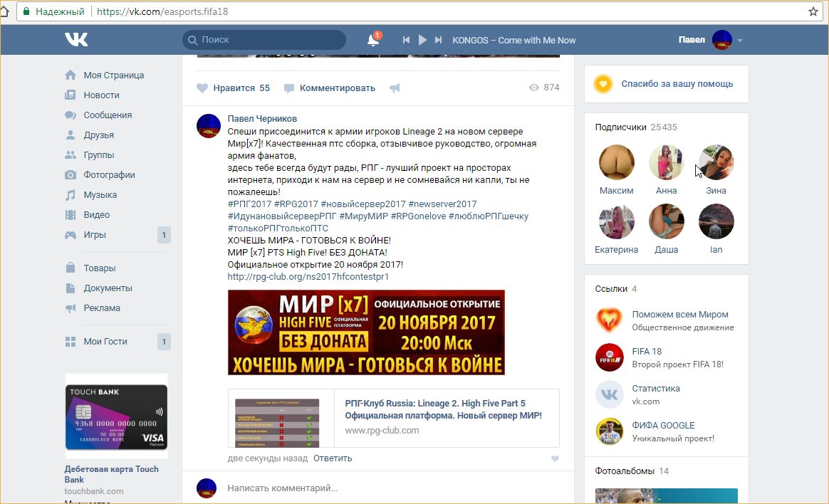Click inside the Поиск search field
The image size is (829, 504).
pos(264,40)
